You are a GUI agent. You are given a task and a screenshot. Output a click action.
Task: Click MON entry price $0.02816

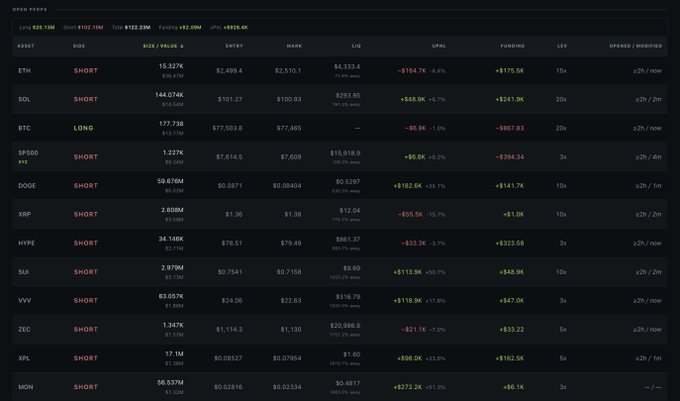(228, 387)
